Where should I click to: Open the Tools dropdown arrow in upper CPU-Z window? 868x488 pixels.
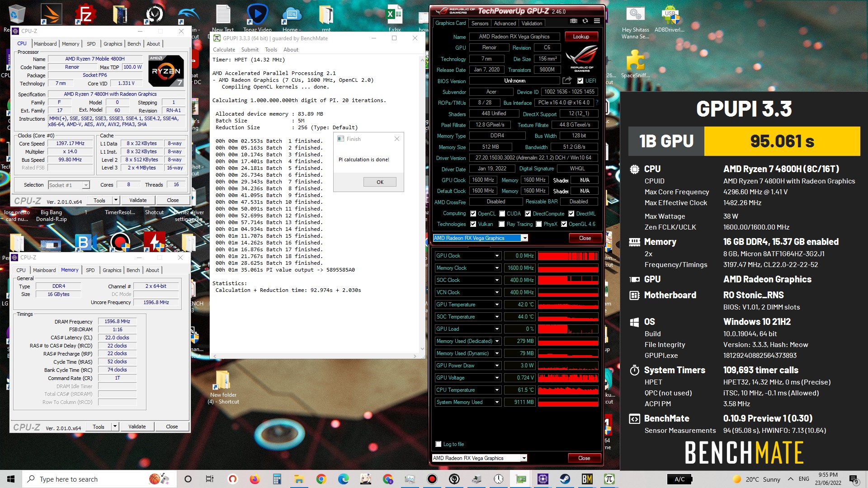116,200
